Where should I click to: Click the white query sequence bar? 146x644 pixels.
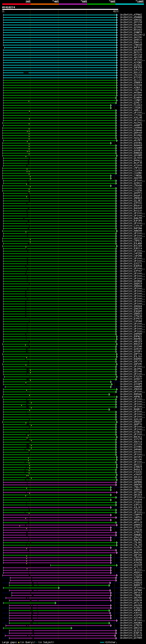60,9
